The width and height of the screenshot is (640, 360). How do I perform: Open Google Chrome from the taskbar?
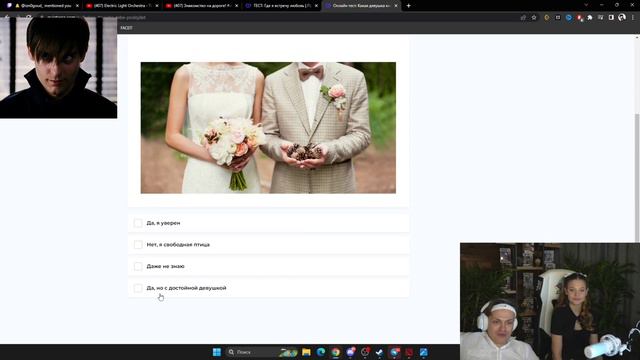tap(336, 352)
